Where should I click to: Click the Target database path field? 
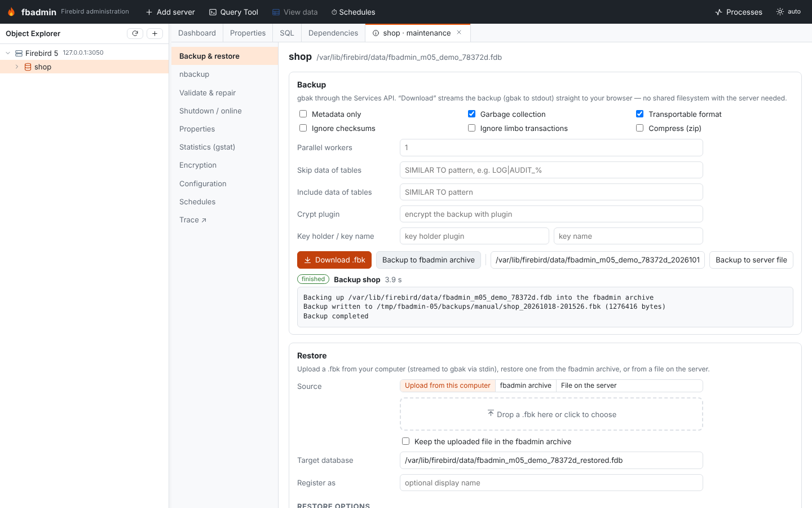pyautogui.click(x=551, y=460)
